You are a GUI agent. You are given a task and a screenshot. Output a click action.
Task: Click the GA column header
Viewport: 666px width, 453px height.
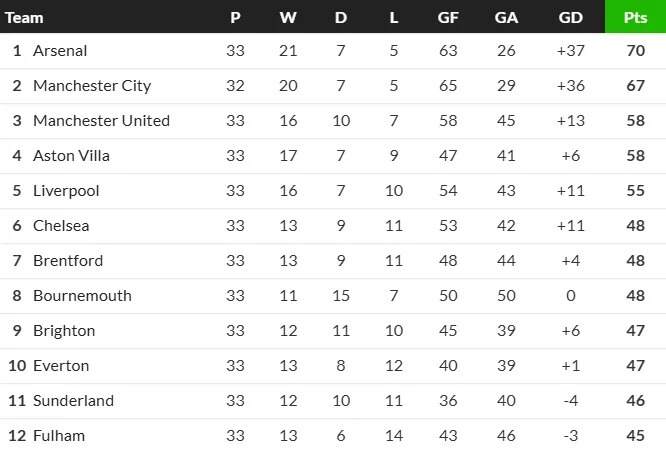pos(505,17)
